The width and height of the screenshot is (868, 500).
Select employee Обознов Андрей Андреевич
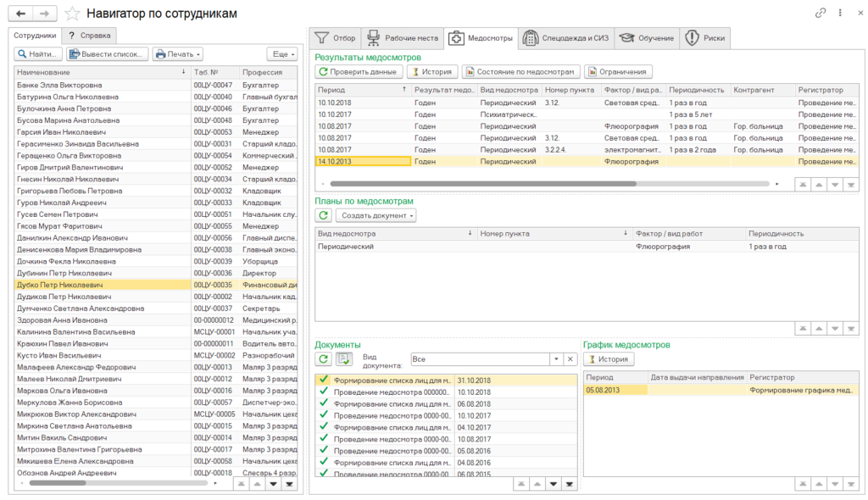pyautogui.click(x=156, y=473)
